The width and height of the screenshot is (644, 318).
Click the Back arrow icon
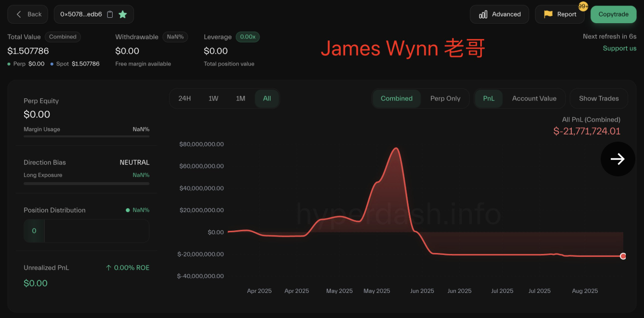[x=19, y=14]
